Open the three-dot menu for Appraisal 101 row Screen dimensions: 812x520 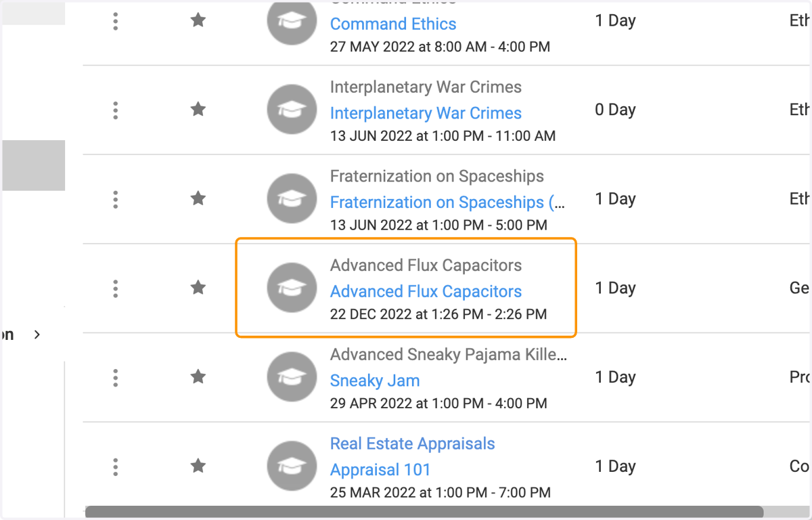click(116, 467)
